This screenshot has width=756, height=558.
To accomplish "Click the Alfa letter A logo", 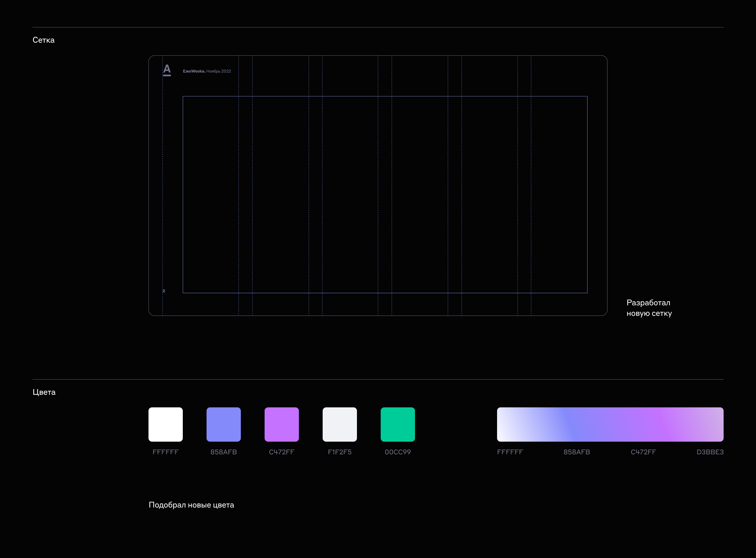I will [167, 70].
